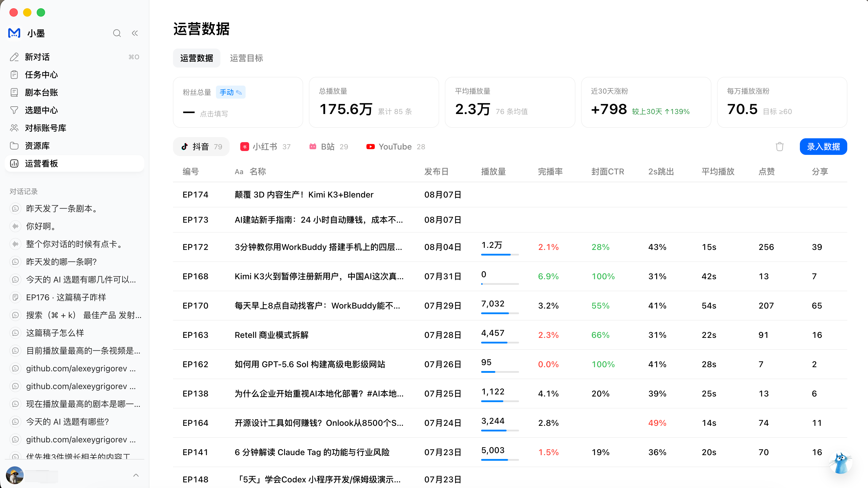Viewport: 868px width, 488px height.
Task: Open 选题中心 in the sidebar
Action: point(74,110)
